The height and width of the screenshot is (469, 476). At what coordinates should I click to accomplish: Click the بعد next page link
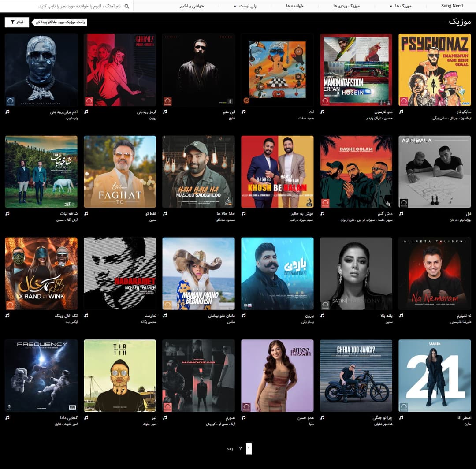(x=230, y=449)
